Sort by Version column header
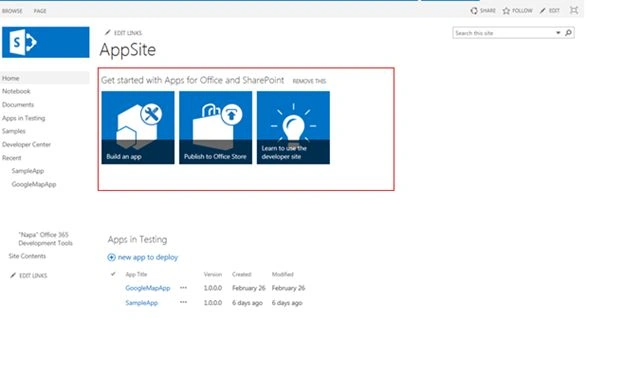This screenshot has width=623, height=380. (x=213, y=274)
